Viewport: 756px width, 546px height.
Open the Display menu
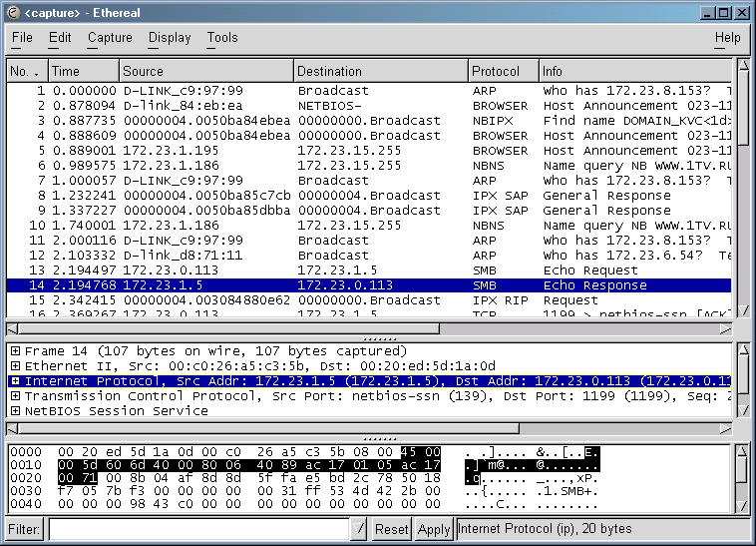click(x=170, y=38)
